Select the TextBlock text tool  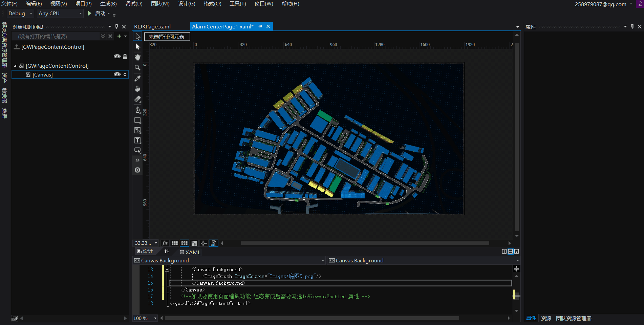(x=137, y=140)
